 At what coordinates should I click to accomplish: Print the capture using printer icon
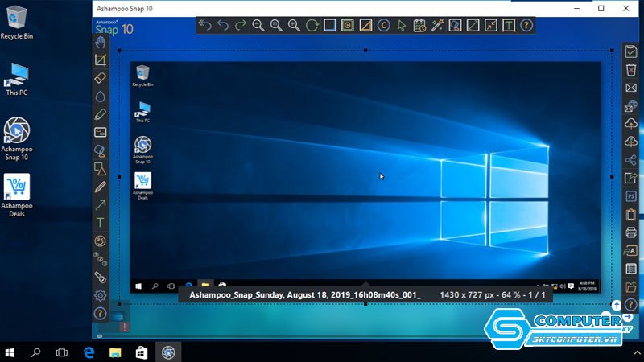[x=631, y=232]
